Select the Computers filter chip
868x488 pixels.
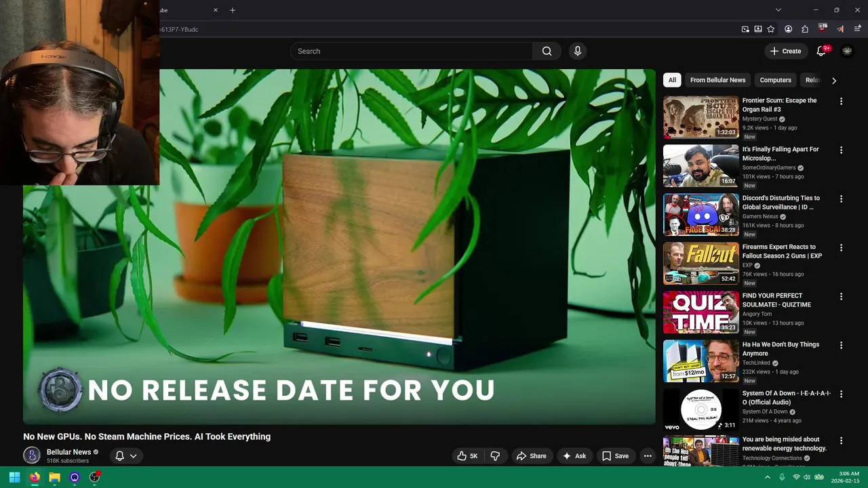click(x=775, y=80)
